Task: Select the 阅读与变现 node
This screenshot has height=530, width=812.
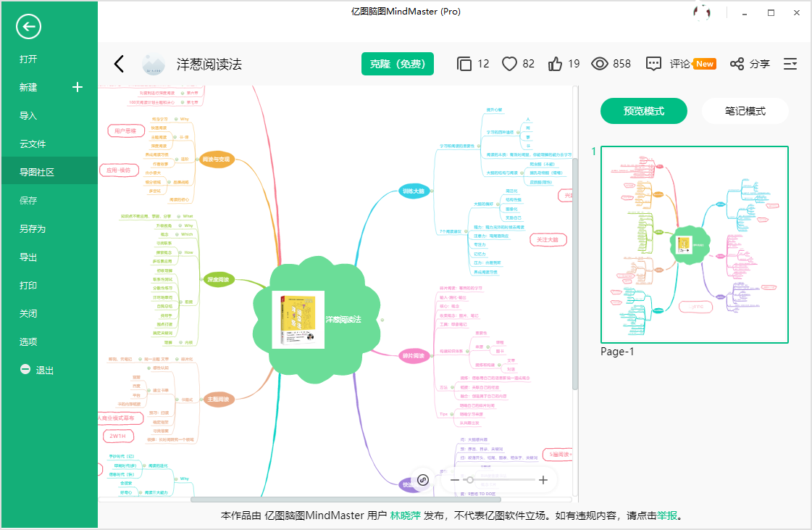Action: point(216,160)
